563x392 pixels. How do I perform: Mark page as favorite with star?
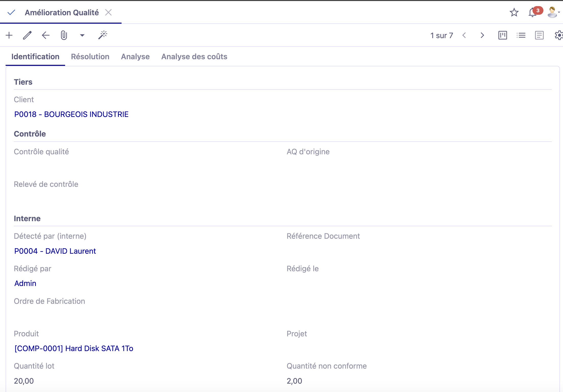[514, 12]
